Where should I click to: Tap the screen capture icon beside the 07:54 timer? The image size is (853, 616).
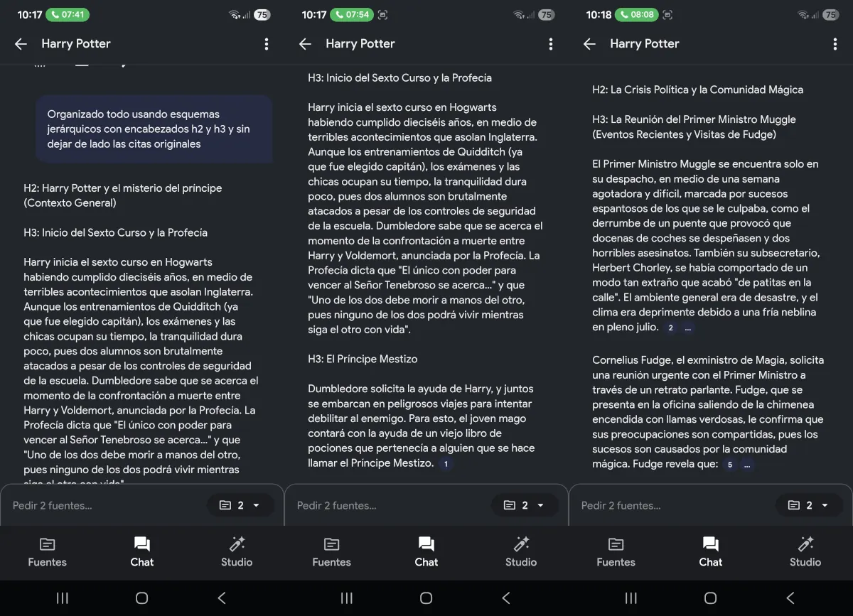(382, 14)
